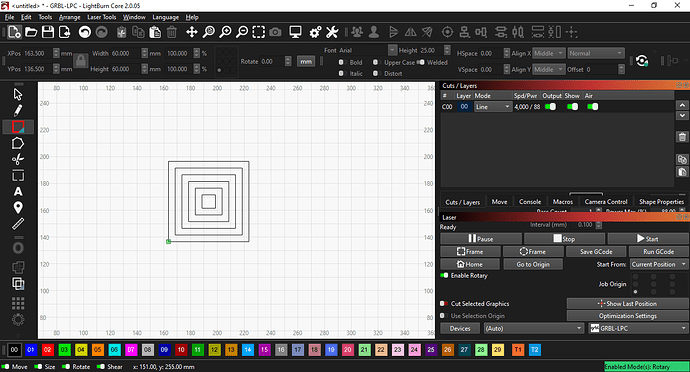This screenshot has width=690, height=372.
Task: Toggle Output switch for layer C00
Action: pyautogui.click(x=551, y=107)
